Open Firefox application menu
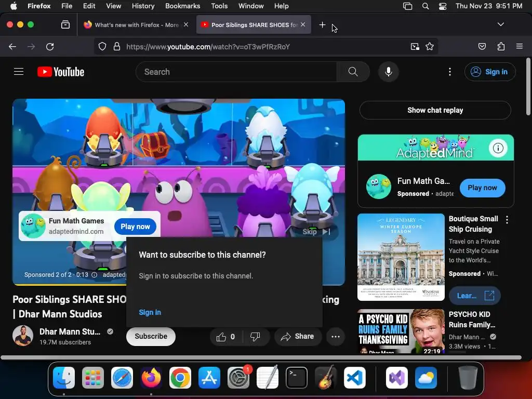This screenshot has height=399, width=532. coord(520,46)
